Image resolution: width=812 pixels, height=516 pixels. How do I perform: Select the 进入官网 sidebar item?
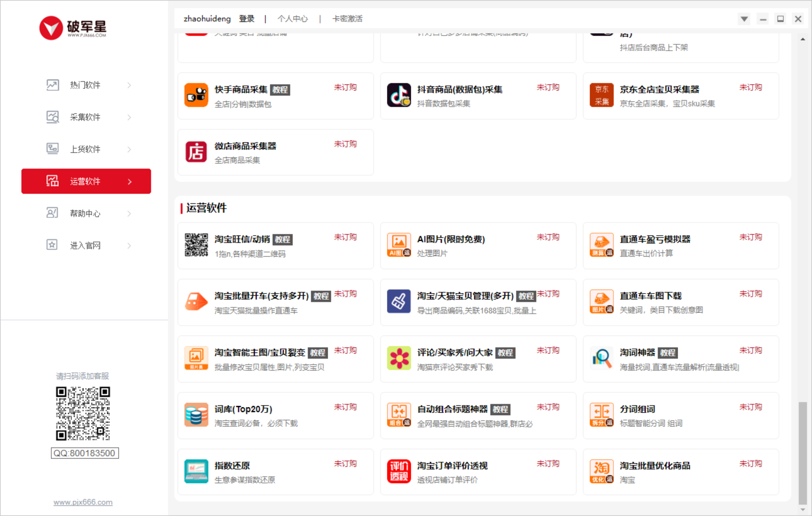point(85,245)
